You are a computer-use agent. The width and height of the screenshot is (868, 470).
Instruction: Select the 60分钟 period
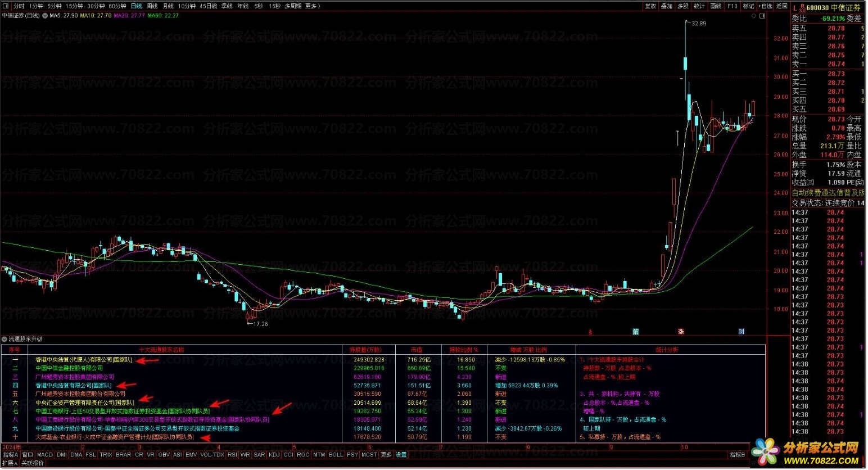[x=117, y=6]
